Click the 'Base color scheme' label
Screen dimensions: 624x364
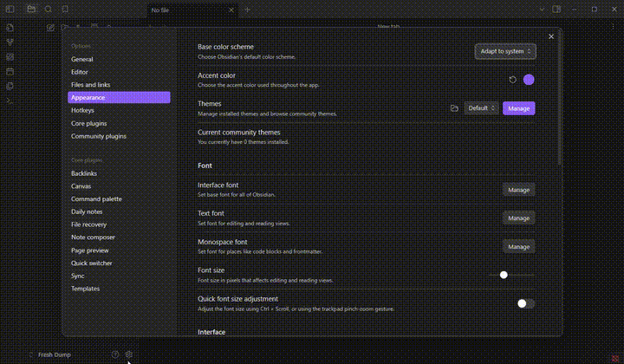pyautogui.click(x=225, y=47)
